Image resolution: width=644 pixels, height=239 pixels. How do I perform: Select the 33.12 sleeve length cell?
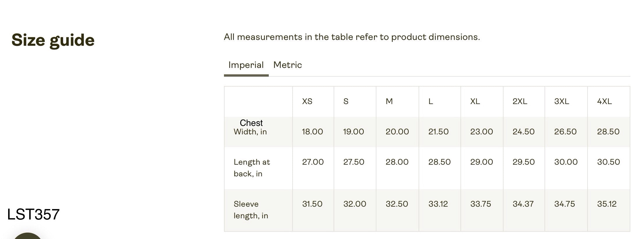pyautogui.click(x=438, y=204)
